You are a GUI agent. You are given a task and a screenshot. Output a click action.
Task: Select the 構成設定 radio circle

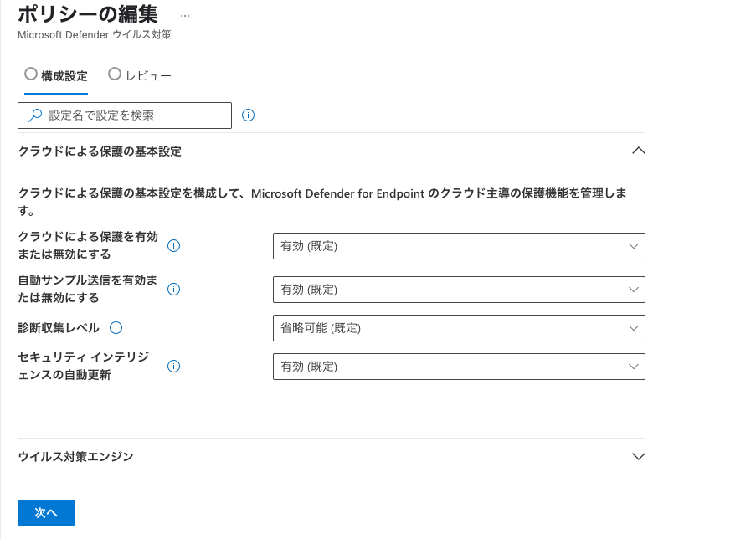click(31, 74)
